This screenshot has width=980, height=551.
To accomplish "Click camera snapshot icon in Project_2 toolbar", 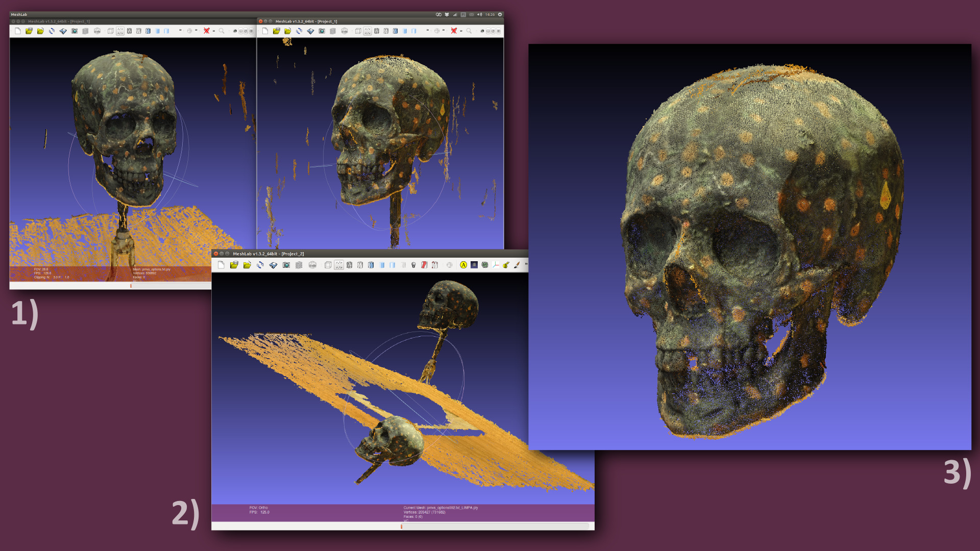I will coord(286,265).
